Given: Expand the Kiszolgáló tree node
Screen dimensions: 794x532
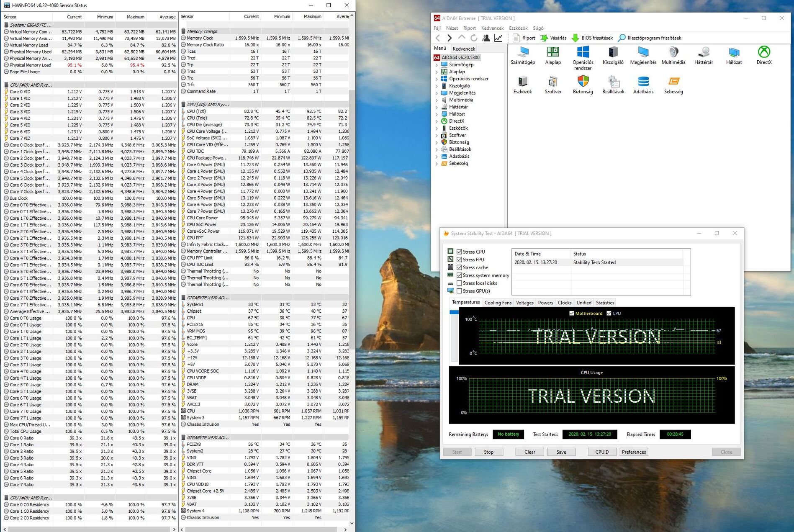Looking at the screenshot, I should pyautogui.click(x=437, y=86).
